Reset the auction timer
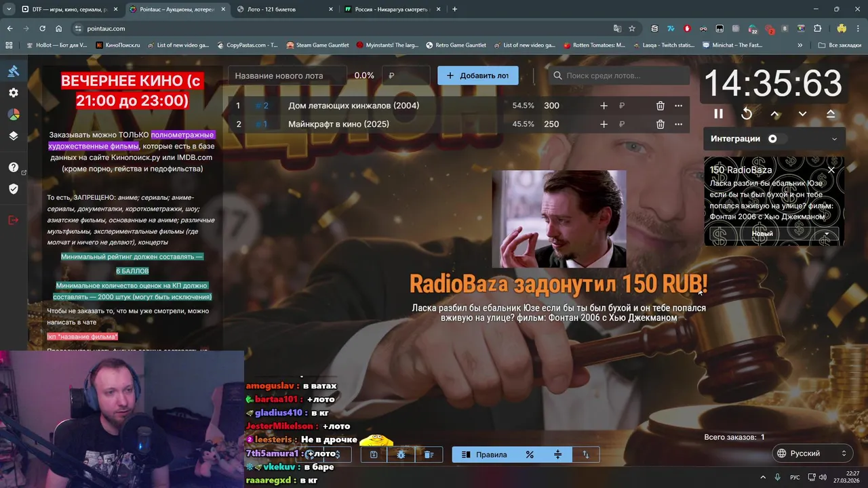 click(x=747, y=114)
